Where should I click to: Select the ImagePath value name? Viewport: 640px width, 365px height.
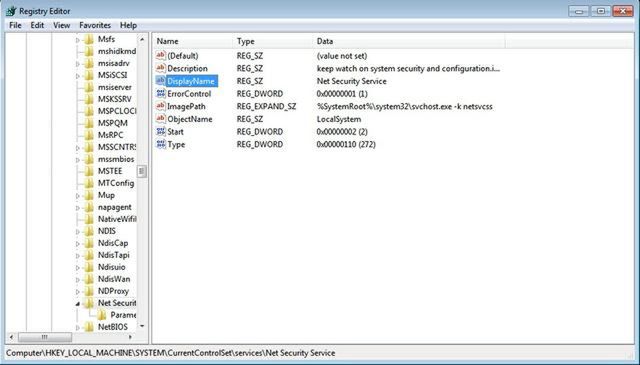point(186,107)
